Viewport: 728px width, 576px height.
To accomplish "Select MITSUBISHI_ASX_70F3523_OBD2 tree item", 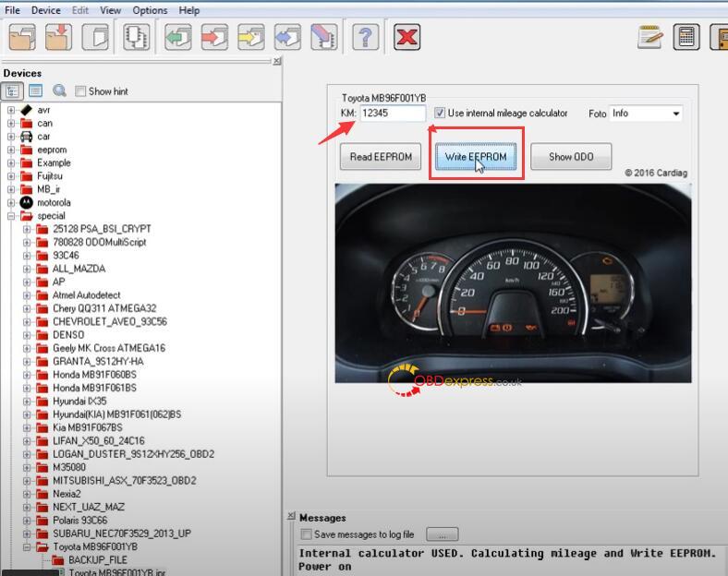I will coord(125,481).
